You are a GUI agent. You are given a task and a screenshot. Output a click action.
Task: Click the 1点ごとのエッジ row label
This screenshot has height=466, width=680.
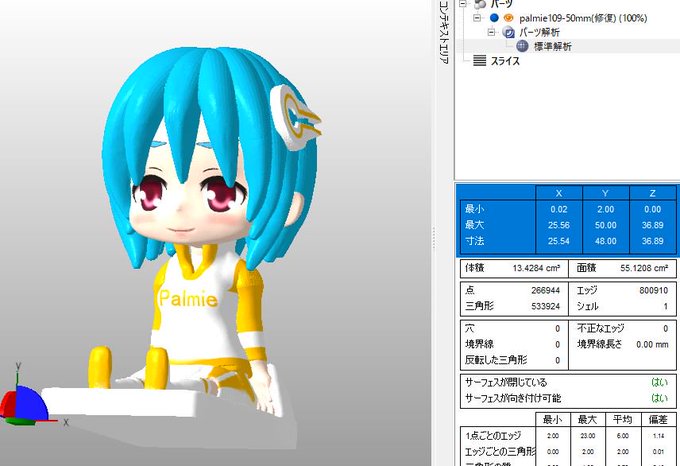[x=494, y=436]
